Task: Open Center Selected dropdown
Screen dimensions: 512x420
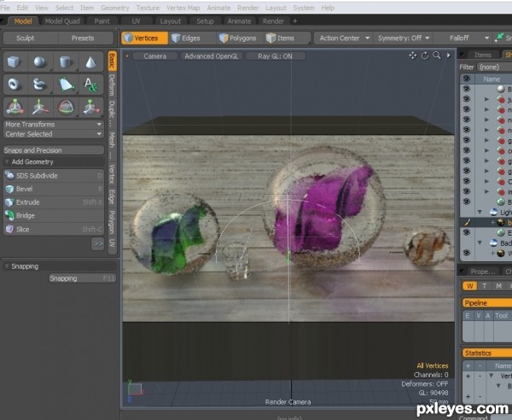Action: pyautogui.click(x=54, y=134)
